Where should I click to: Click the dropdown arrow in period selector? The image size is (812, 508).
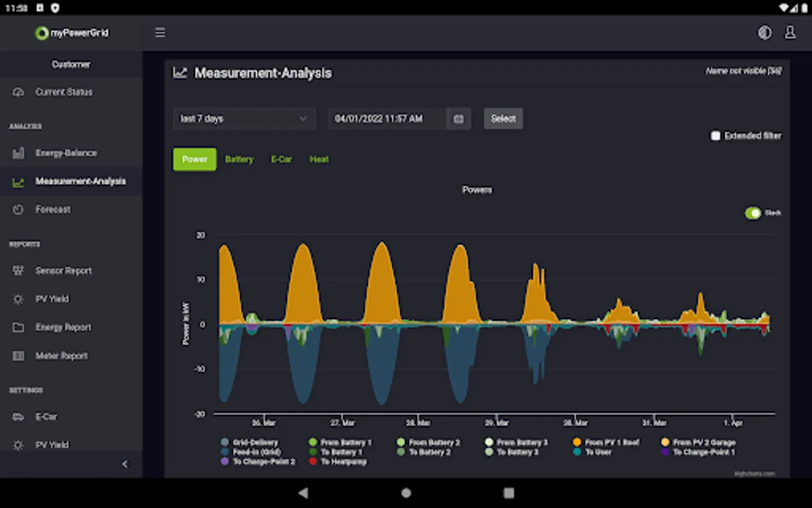[x=303, y=119]
